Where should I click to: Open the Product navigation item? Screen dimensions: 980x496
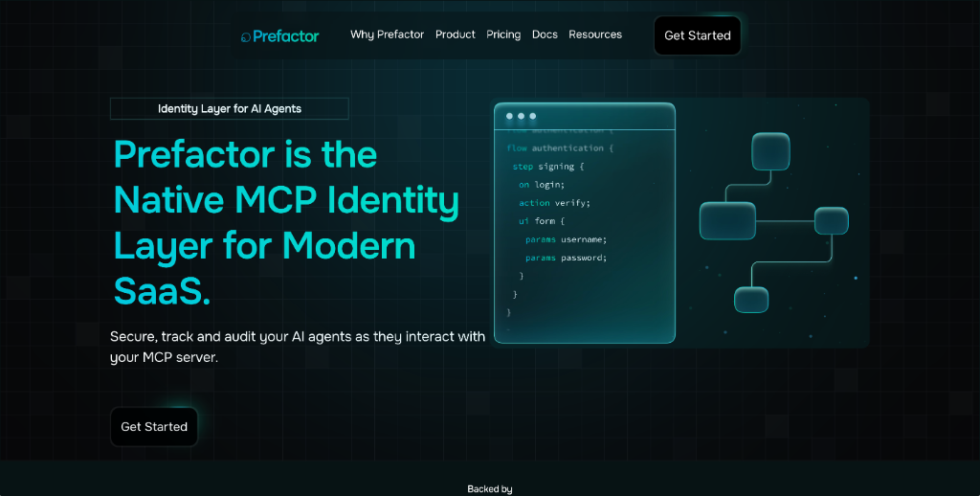(x=455, y=34)
